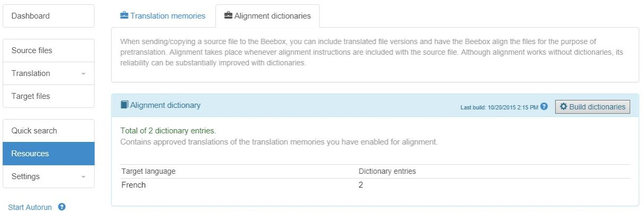Click the book icon beside Alignment dictionary
The image size is (644, 211).
125,105
